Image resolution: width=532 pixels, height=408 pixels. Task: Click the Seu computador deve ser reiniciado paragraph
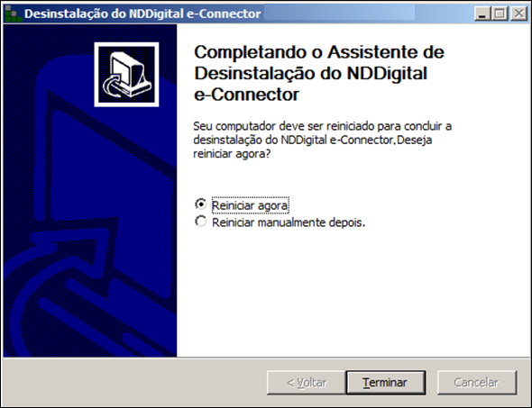point(322,140)
